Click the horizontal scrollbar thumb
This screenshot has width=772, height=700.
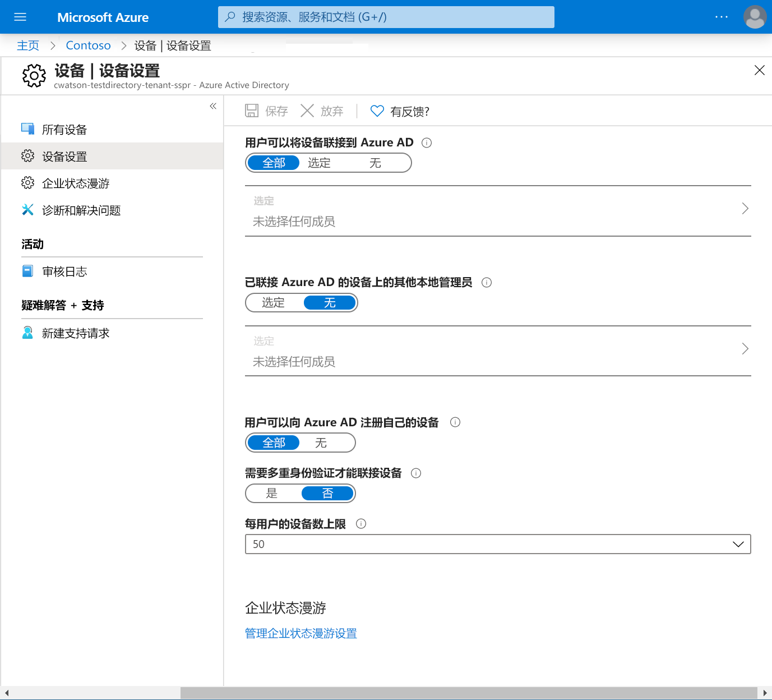pos(469,693)
